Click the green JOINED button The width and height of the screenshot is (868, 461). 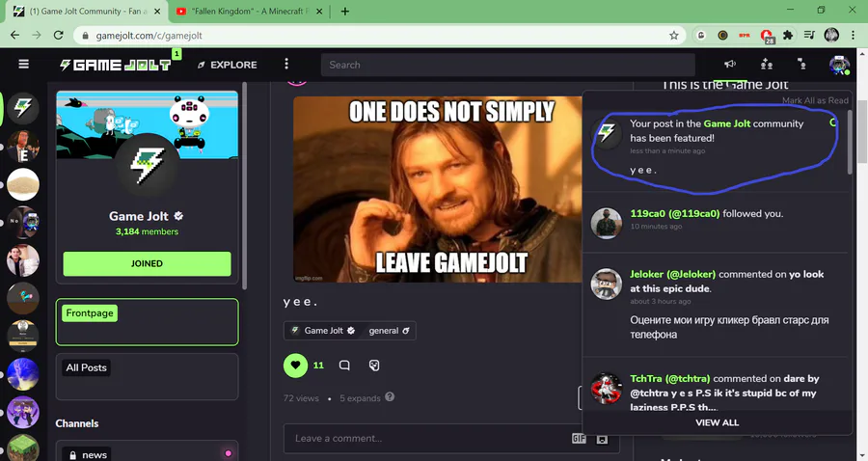[x=147, y=263]
